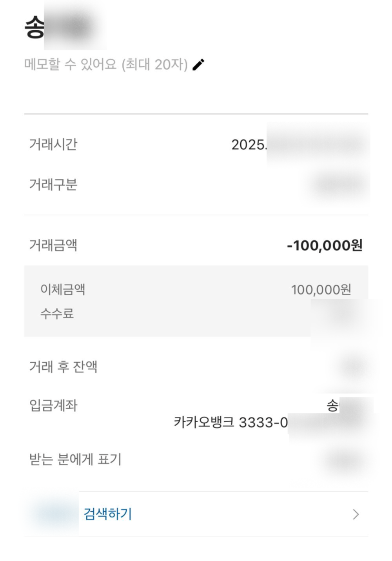Click the 거래 후 잔액 label
Viewport: 392px width, 561px height.
pyautogui.click(x=63, y=367)
